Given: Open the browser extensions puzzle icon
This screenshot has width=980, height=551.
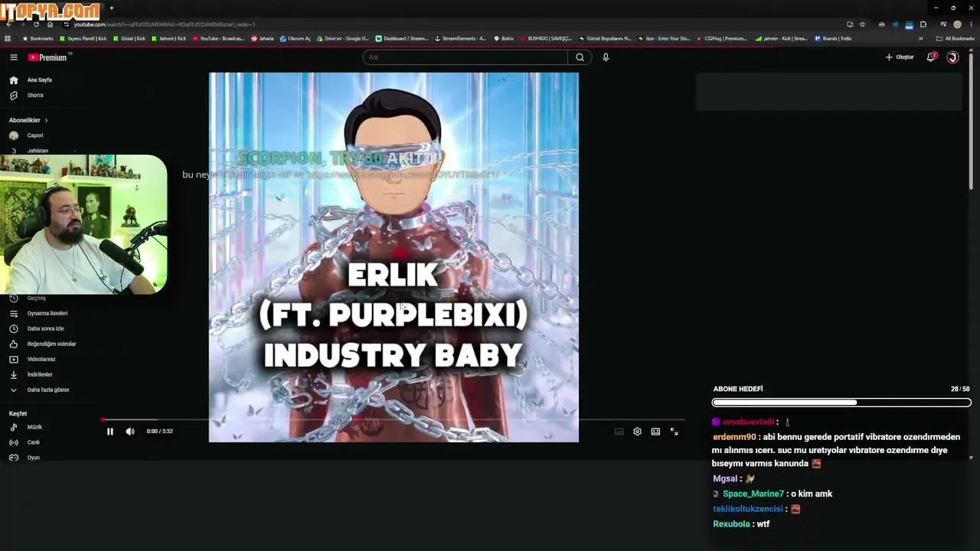Looking at the screenshot, I should pyautogui.click(x=923, y=24).
